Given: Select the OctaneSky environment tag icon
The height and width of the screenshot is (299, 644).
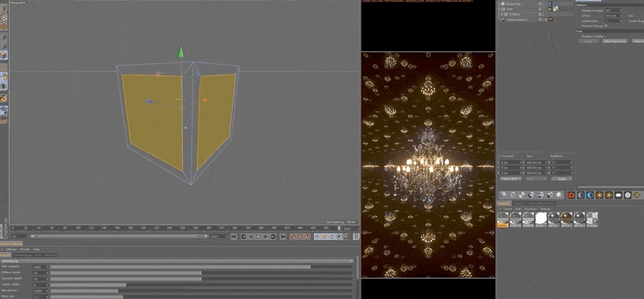Looking at the screenshot, I should click(x=550, y=4).
